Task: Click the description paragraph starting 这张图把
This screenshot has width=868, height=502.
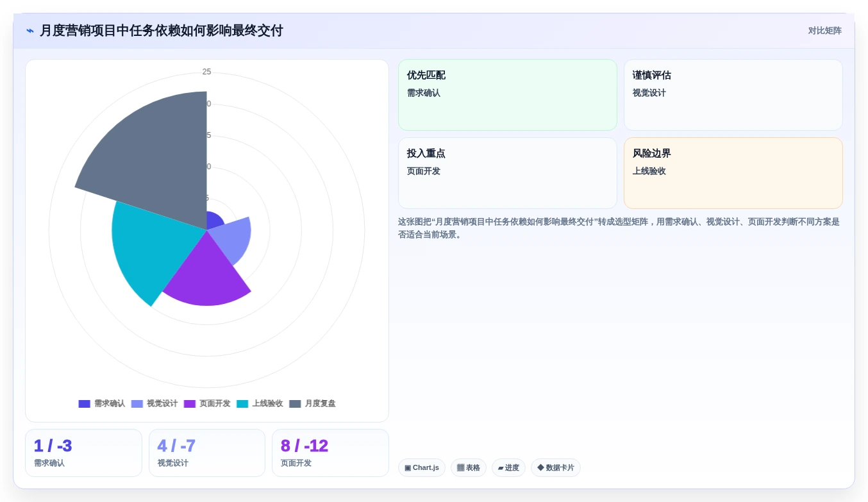Action: [x=619, y=228]
